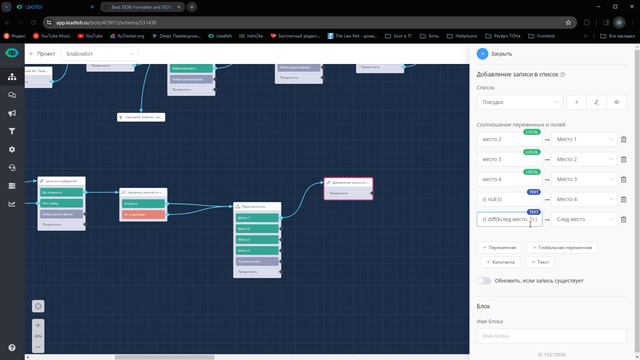The height and width of the screenshot is (360, 640).
Task: Click the Leadteh eye logo
Action: [x=12, y=53]
